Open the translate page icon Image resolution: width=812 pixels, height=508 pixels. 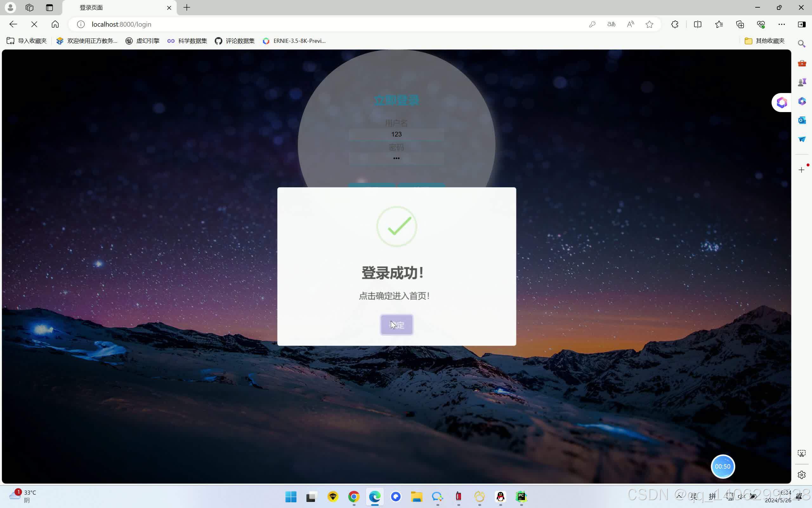[x=611, y=24]
